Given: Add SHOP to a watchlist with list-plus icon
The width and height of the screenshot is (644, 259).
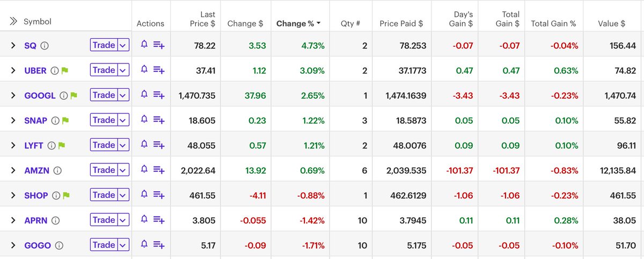Looking at the screenshot, I should tap(159, 196).
